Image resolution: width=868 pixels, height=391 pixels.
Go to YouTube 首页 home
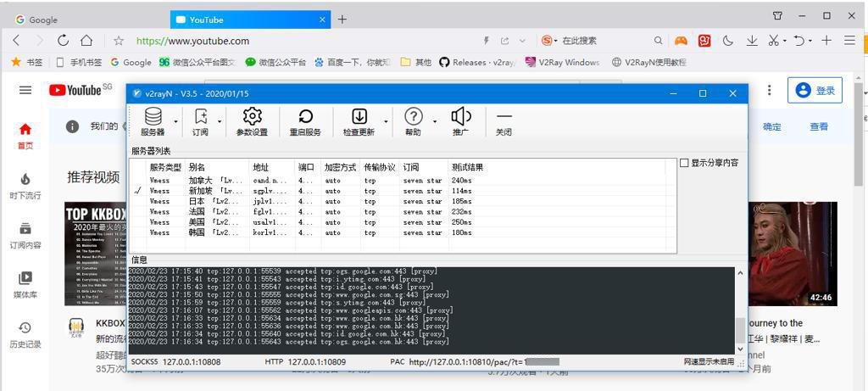(x=25, y=137)
